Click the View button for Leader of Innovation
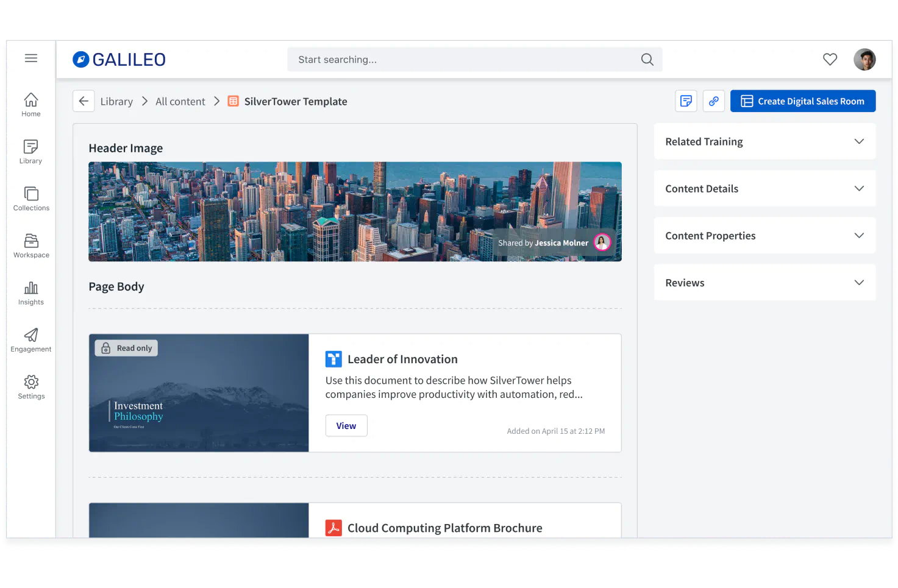Image resolution: width=898 pixels, height=588 pixels. [346, 425]
